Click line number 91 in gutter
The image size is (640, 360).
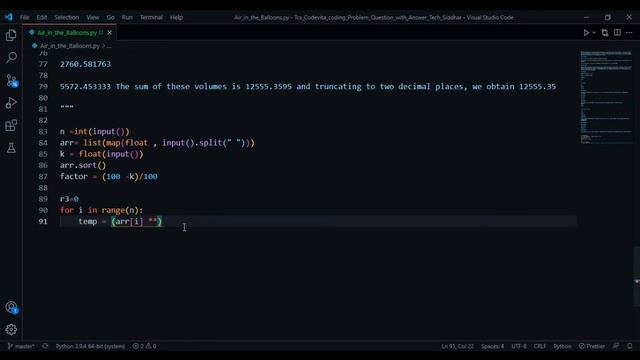(43, 222)
